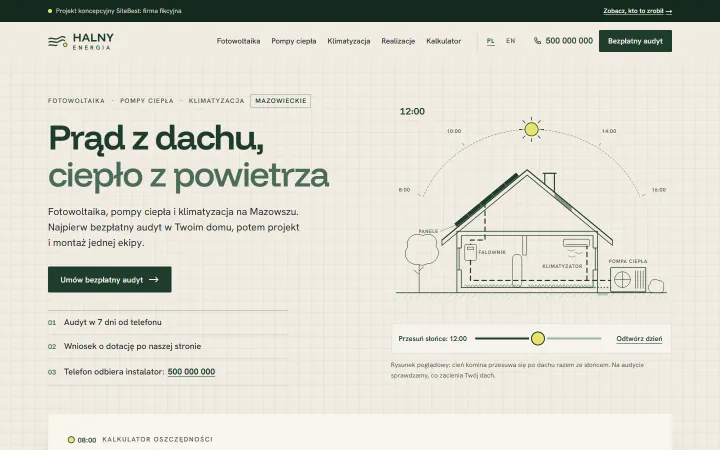Click the yellow dot in the top banner
Viewport: 720px width, 450px height.
click(x=50, y=11)
